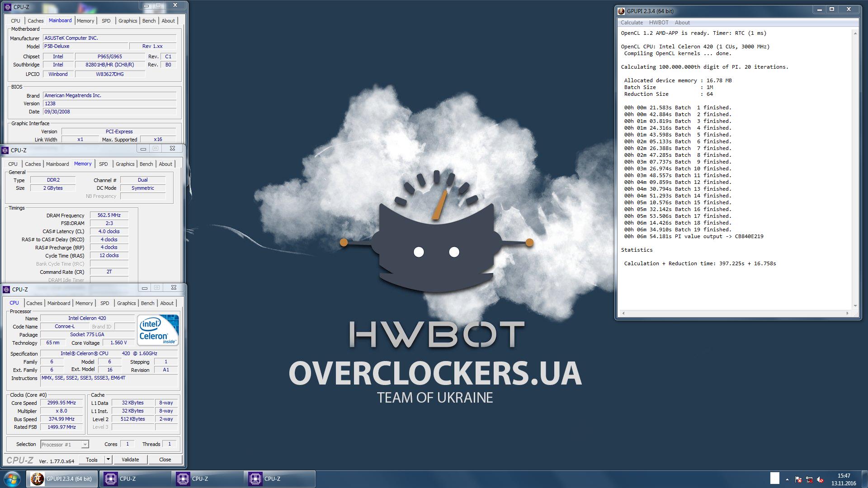Image resolution: width=868 pixels, height=488 pixels.
Task: Switch to Caches tab in Mainboard window
Action: pos(35,21)
